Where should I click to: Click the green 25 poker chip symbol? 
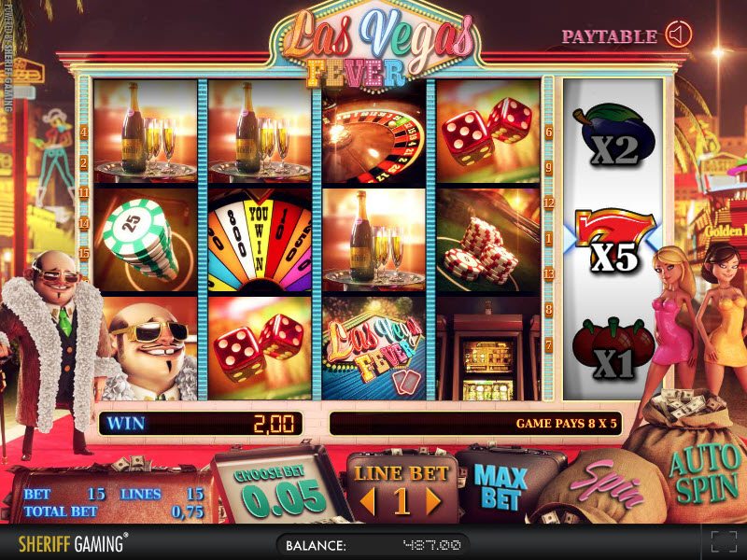pos(146,240)
